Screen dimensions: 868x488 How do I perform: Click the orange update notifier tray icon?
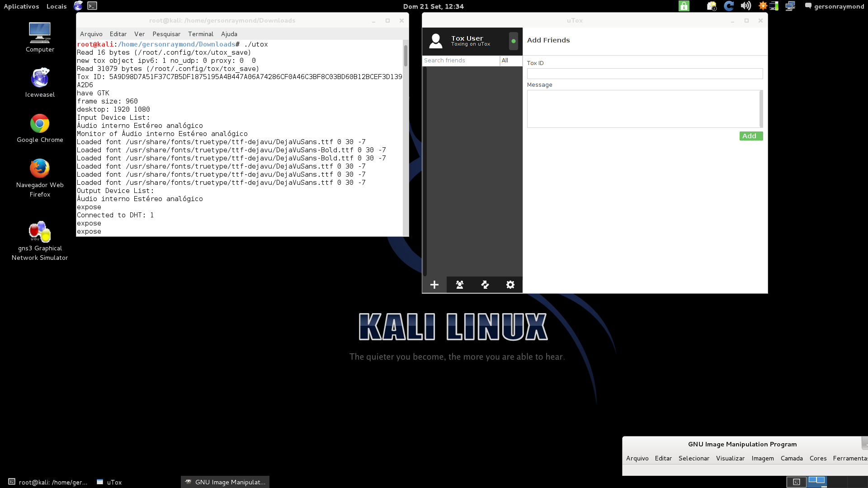[763, 6]
